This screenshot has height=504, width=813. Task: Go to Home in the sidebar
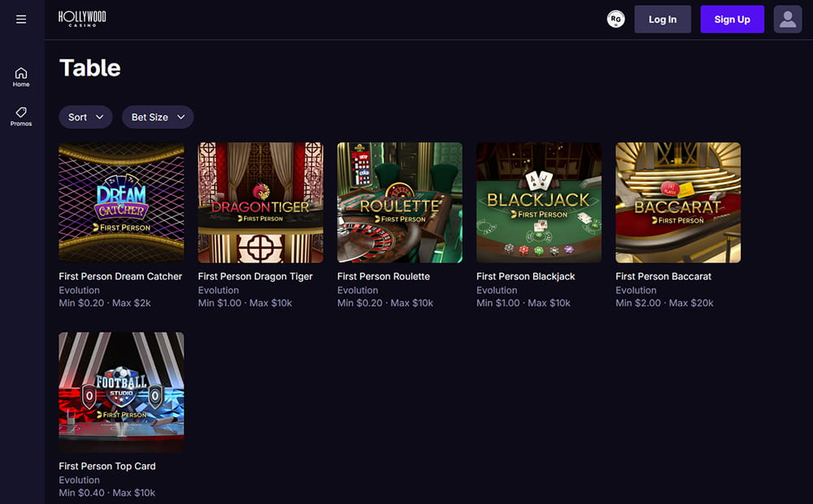pos(21,77)
